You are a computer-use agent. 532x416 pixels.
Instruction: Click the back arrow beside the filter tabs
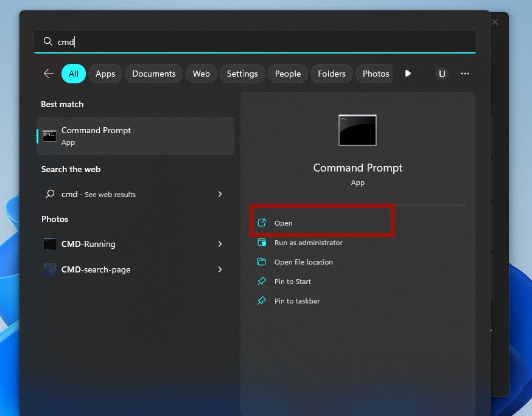(48, 73)
